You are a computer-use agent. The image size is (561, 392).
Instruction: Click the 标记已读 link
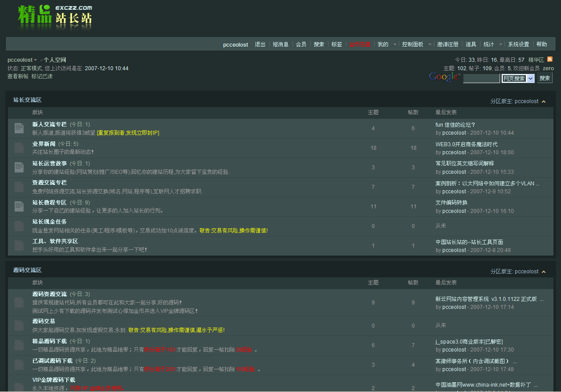pyautogui.click(x=42, y=76)
